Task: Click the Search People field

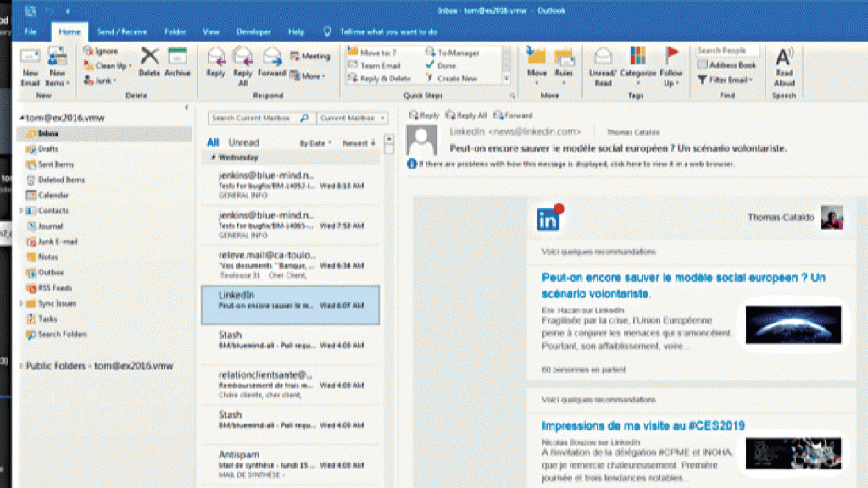Action: 726,50
